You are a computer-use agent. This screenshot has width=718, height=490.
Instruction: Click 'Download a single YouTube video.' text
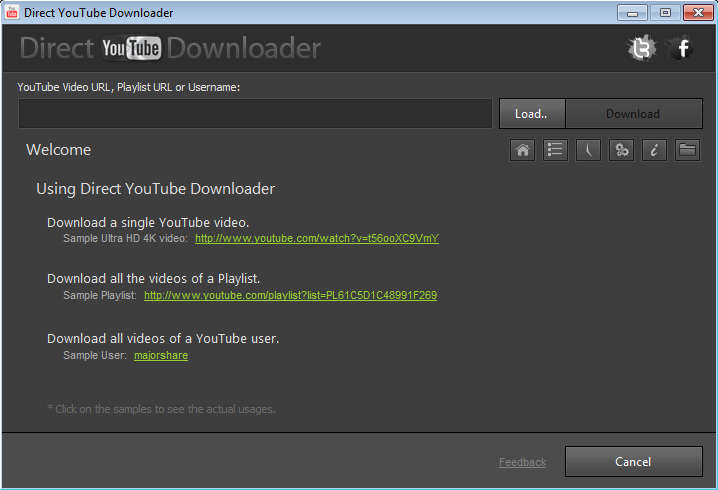click(x=148, y=223)
